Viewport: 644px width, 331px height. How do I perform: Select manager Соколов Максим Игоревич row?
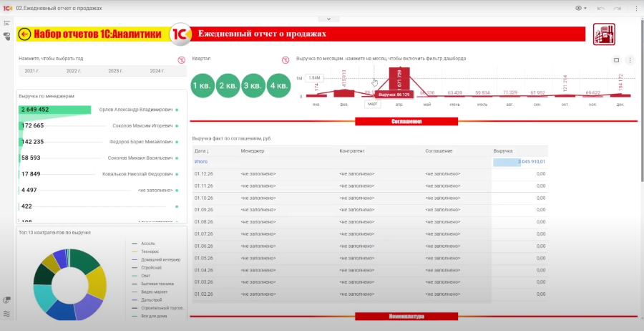pos(99,126)
